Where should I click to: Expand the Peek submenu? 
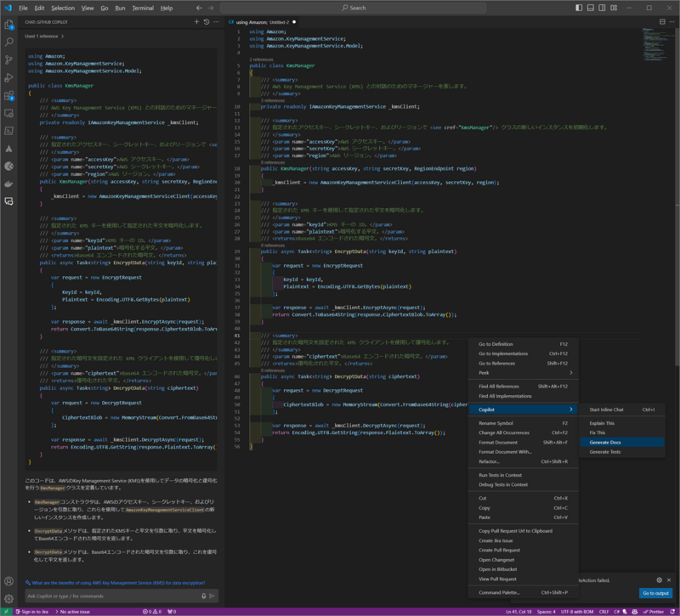(524, 373)
